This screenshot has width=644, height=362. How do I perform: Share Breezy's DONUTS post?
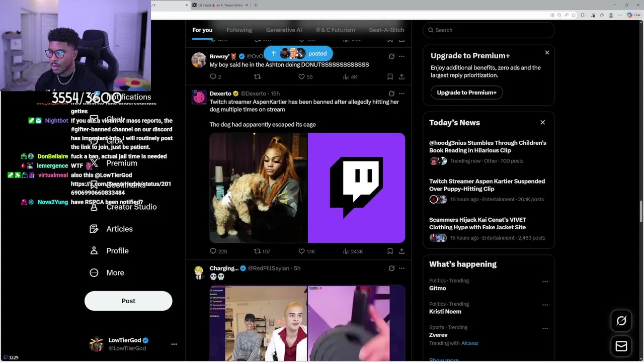click(401, 77)
